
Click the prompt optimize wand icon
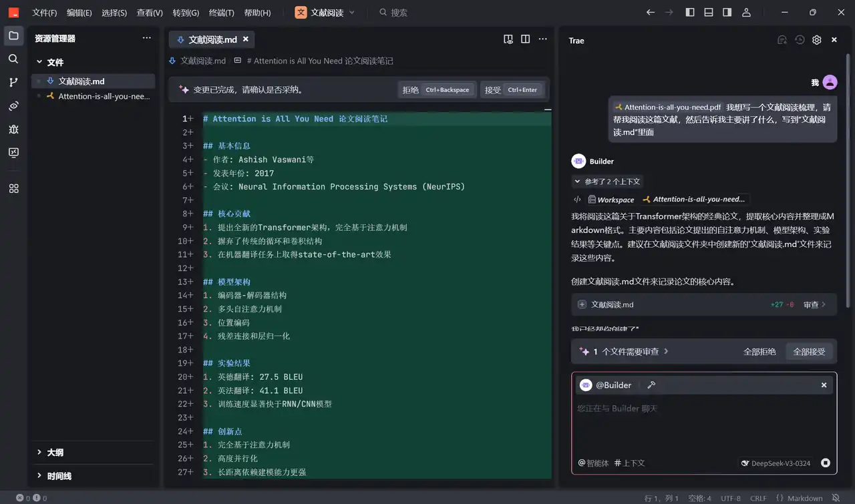pyautogui.click(x=651, y=385)
